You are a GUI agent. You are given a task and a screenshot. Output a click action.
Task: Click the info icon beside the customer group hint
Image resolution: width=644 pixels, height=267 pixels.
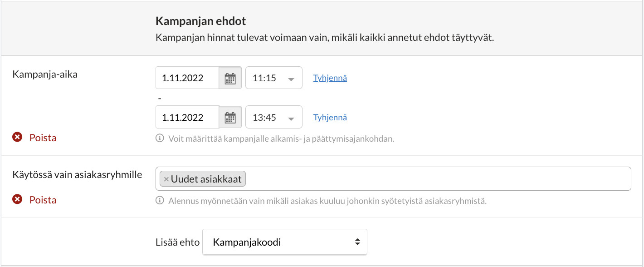click(x=160, y=200)
